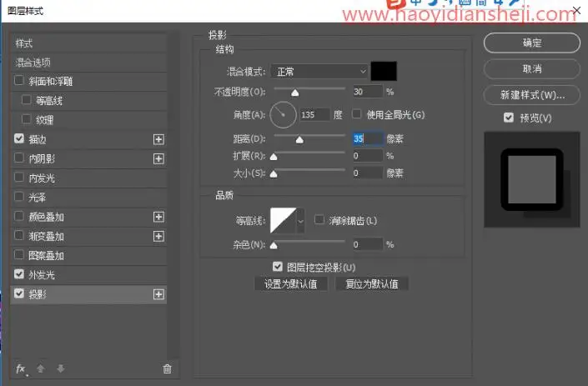The height and width of the screenshot is (386, 588).
Task: Click the 杂色 slider handle
Action: tap(274, 245)
